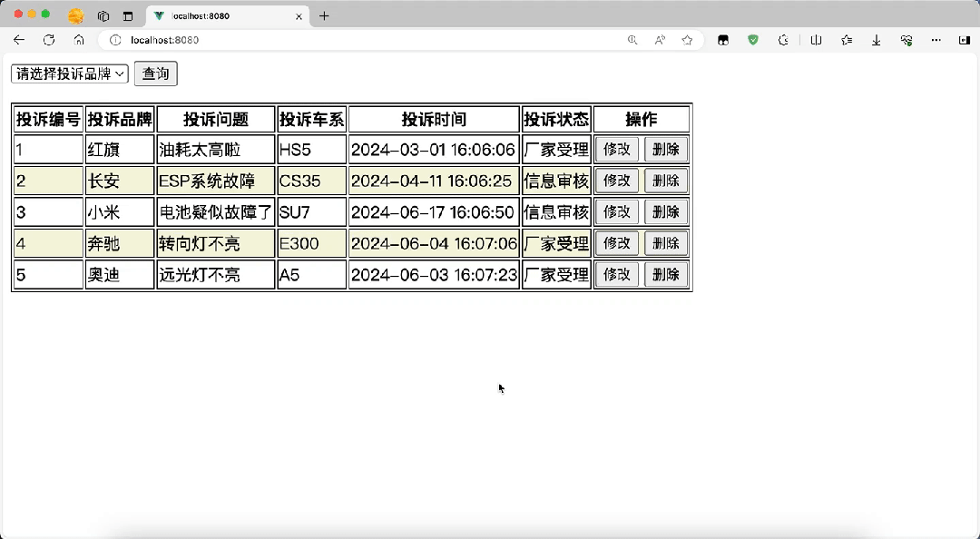This screenshot has width=980, height=539.
Task: Toggle the vertical tabs icon
Action: pyautogui.click(x=128, y=16)
